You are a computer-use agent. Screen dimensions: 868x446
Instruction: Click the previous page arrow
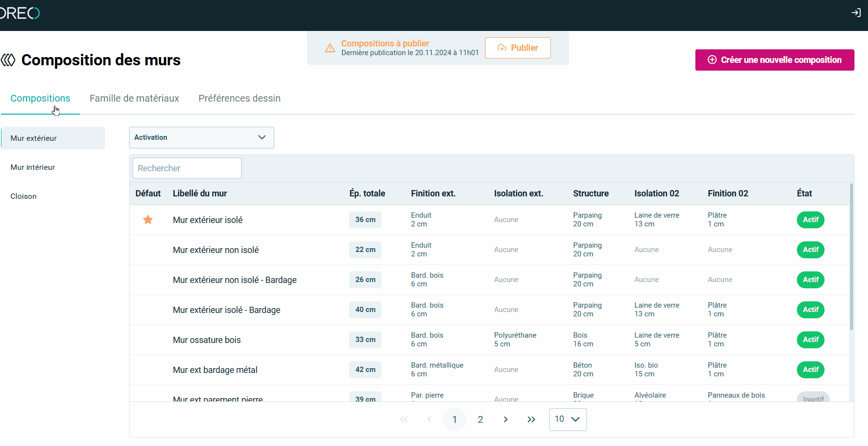point(429,419)
